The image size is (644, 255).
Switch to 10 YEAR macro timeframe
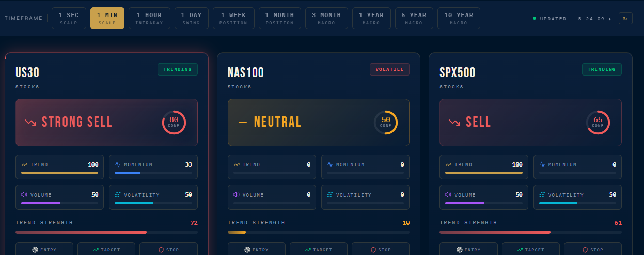(x=459, y=18)
